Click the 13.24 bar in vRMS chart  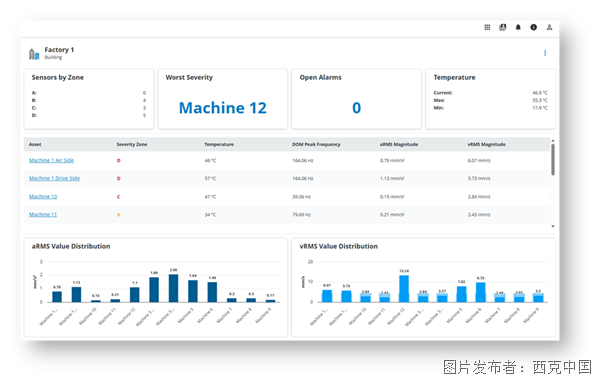pyautogui.click(x=404, y=288)
